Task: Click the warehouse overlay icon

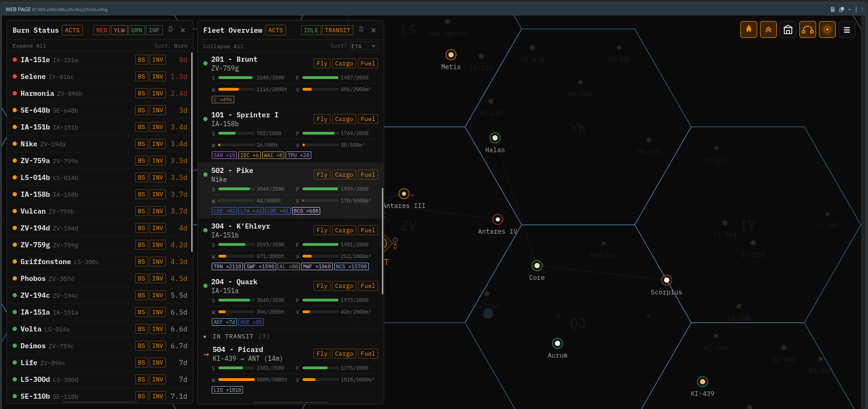Action: pos(788,29)
